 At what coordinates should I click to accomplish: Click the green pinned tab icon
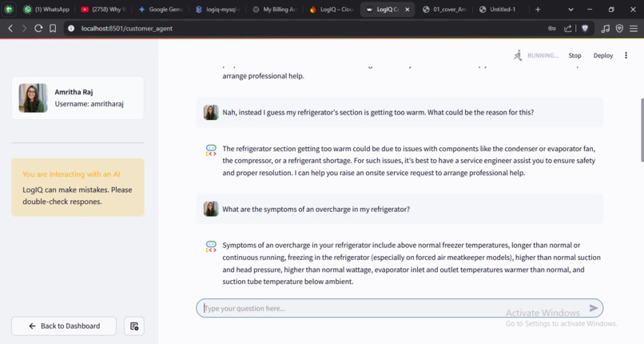tap(9, 9)
